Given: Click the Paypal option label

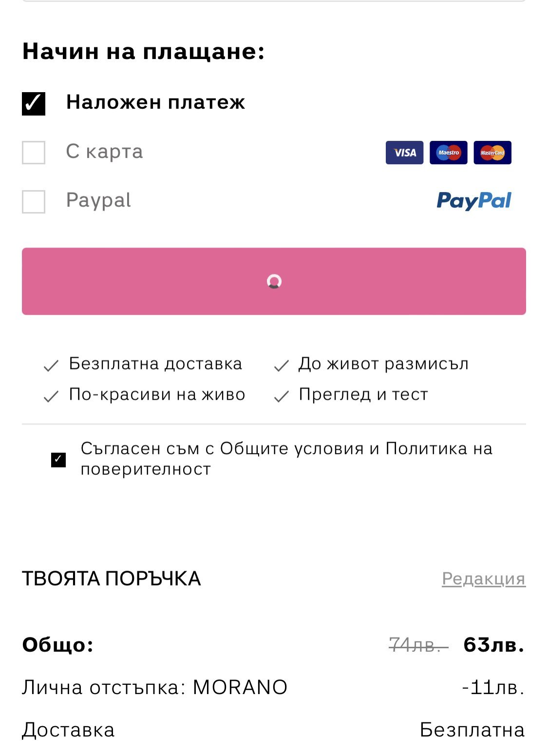Looking at the screenshot, I should (98, 200).
